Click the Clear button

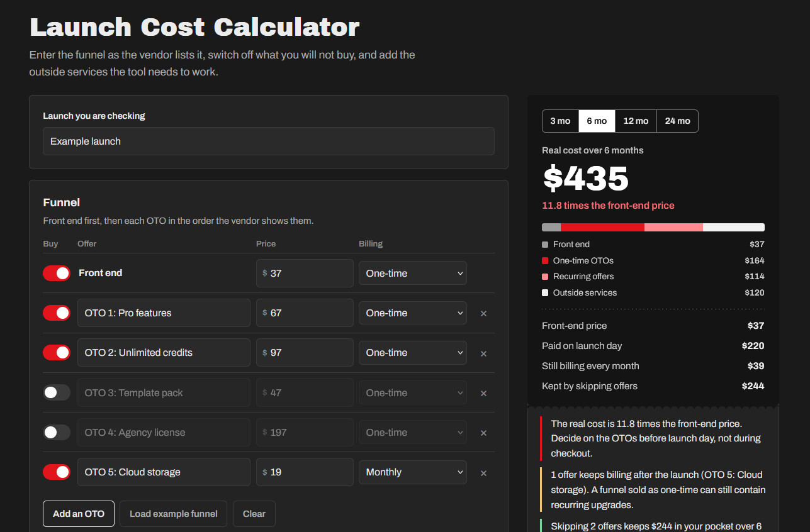(254, 514)
